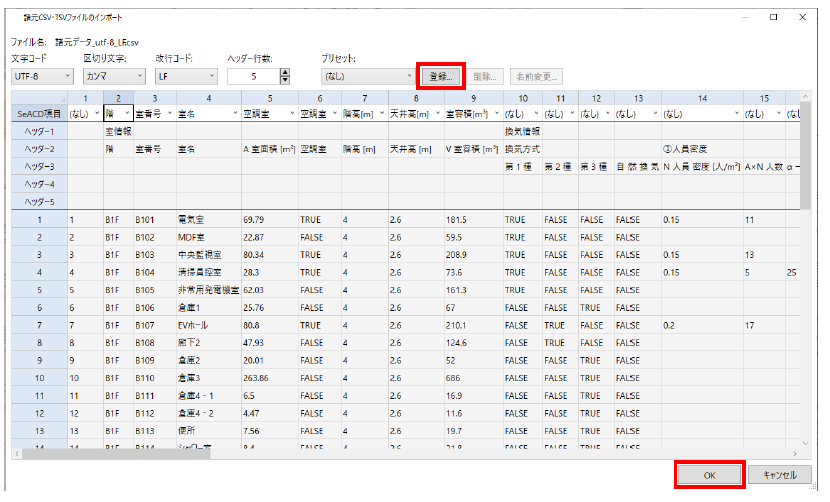Click the ヘッダー行数 stepper arrows
Viewport: 830px width, 502px height.
click(285, 76)
